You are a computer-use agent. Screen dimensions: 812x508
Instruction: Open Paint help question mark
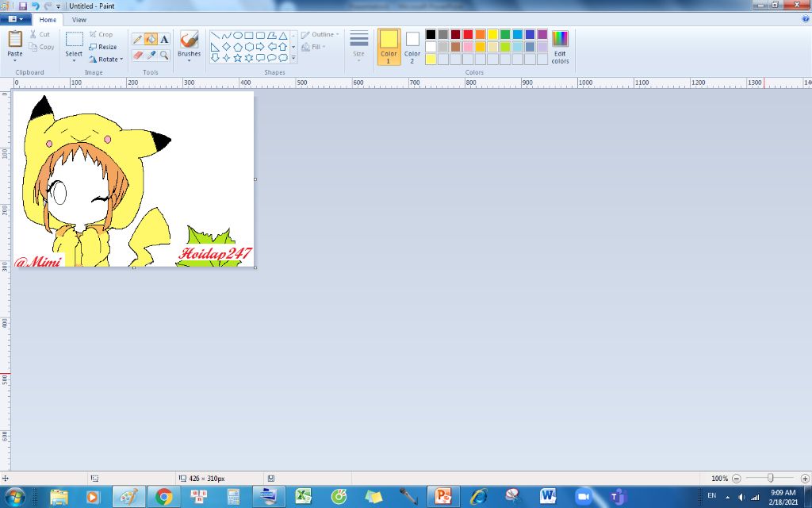806,19
